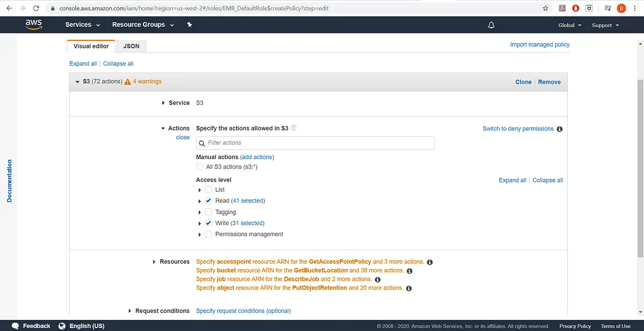Switch to the JSON tab
644x331 pixels.
(x=131, y=46)
